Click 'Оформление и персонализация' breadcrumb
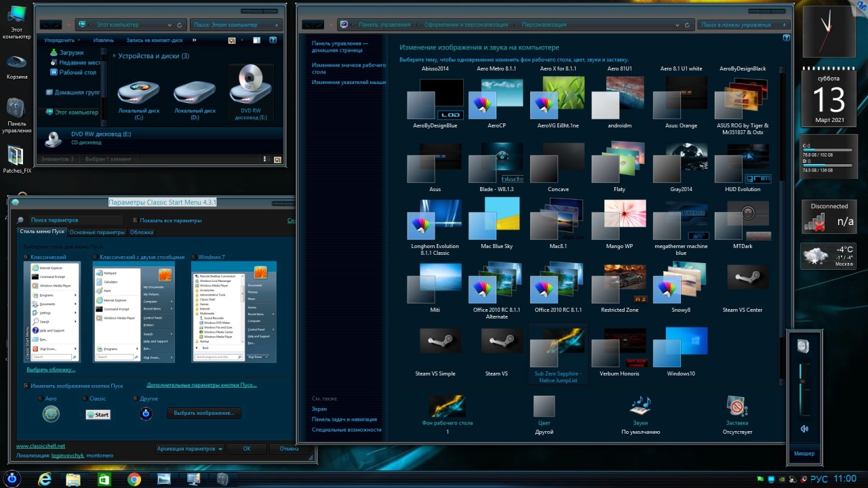The width and height of the screenshot is (868, 488). [x=466, y=25]
